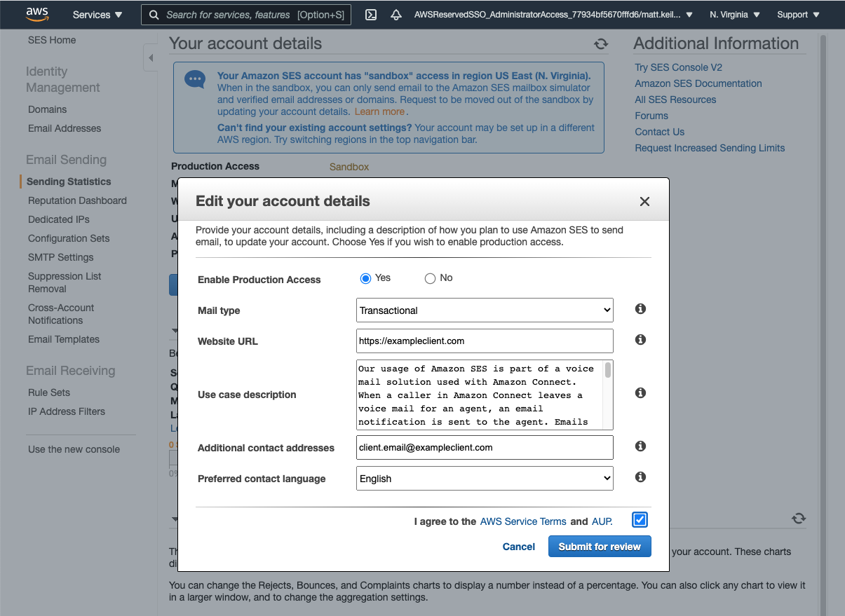Open Domains under Identity Management

click(x=48, y=109)
